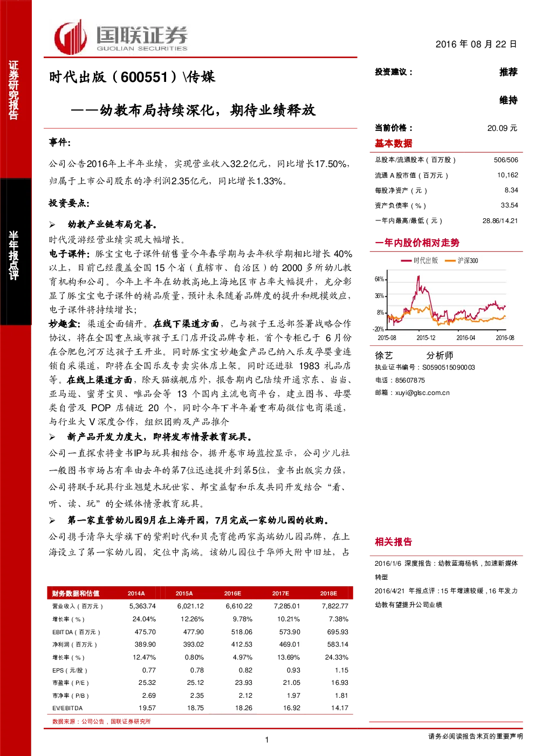Click footer disclaimer 请务必阅读报告末页的重要声明
The image size is (535, 756).
coord(475,736)
